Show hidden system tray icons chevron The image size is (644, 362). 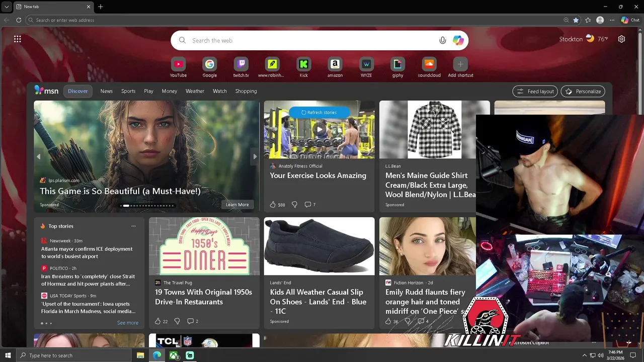584,355
